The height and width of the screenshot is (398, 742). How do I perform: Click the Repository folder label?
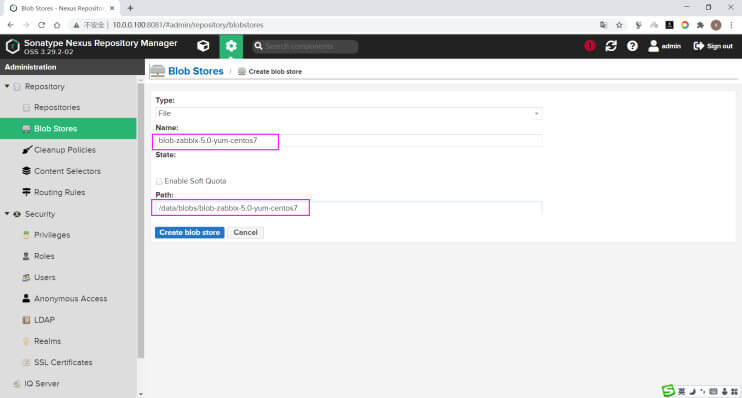click(44, 86)
